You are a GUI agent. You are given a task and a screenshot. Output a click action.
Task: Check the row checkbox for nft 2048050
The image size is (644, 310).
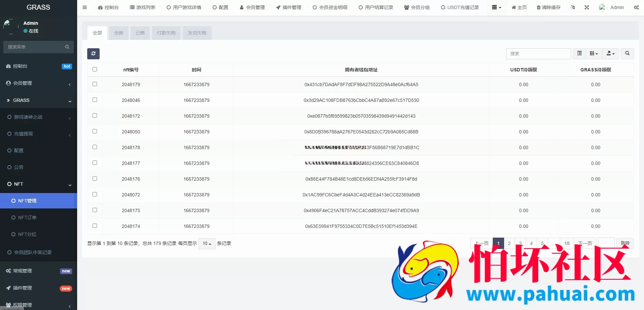[x=95, y=131]
